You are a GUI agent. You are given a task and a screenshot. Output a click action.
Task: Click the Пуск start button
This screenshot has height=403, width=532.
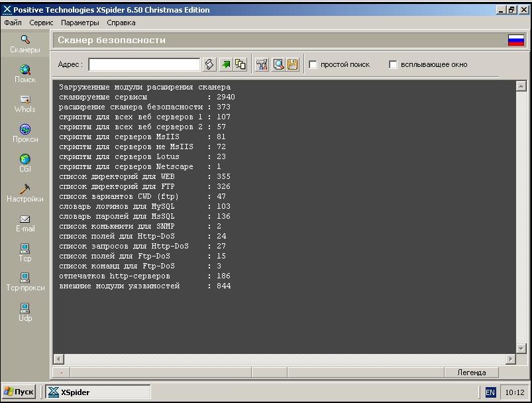pyautogui.click(x=19, y=392)
